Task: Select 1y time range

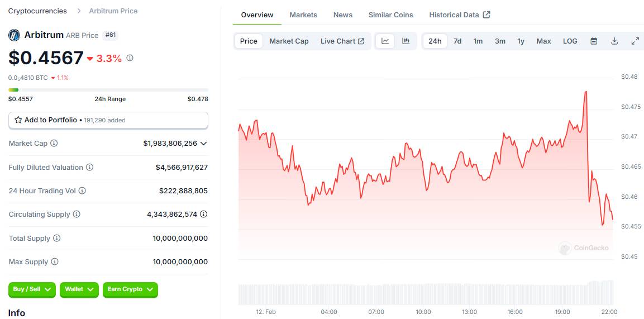Action: tap(521, 41)
